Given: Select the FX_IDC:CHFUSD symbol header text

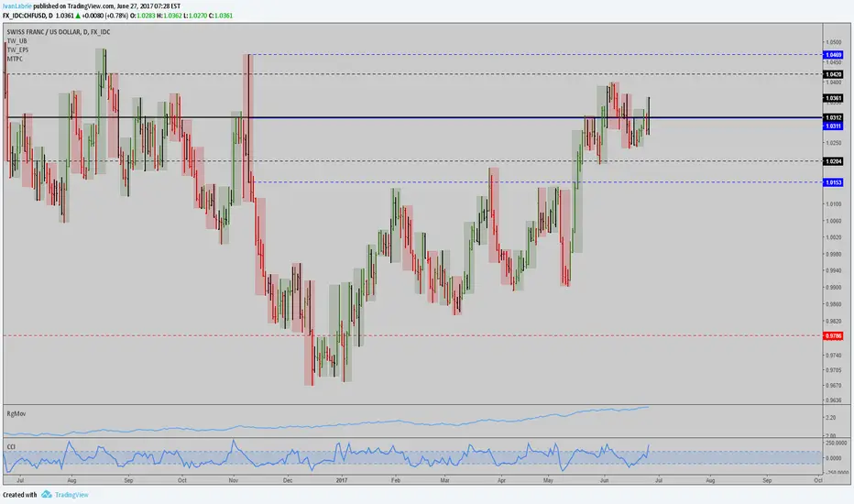Looking at the screenshot, I should [x=27, y=16].
